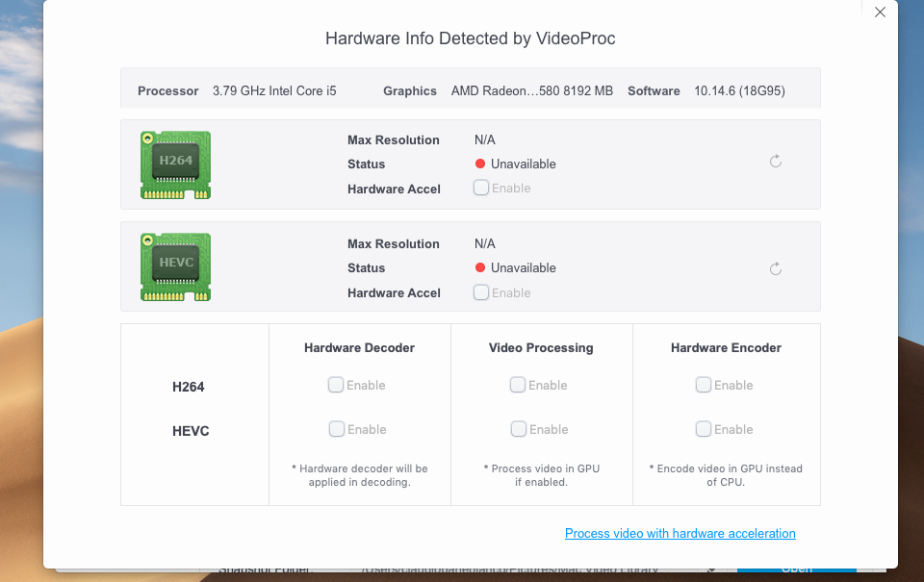Close the Hardware Info dialog
924x582 pixels.
[880, 12]
